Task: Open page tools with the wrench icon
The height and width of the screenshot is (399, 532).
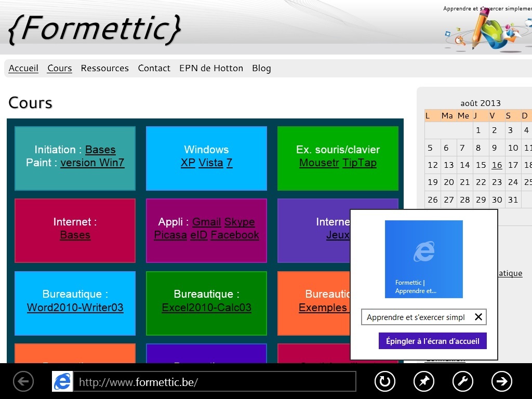Action: [x=463, y=381]
